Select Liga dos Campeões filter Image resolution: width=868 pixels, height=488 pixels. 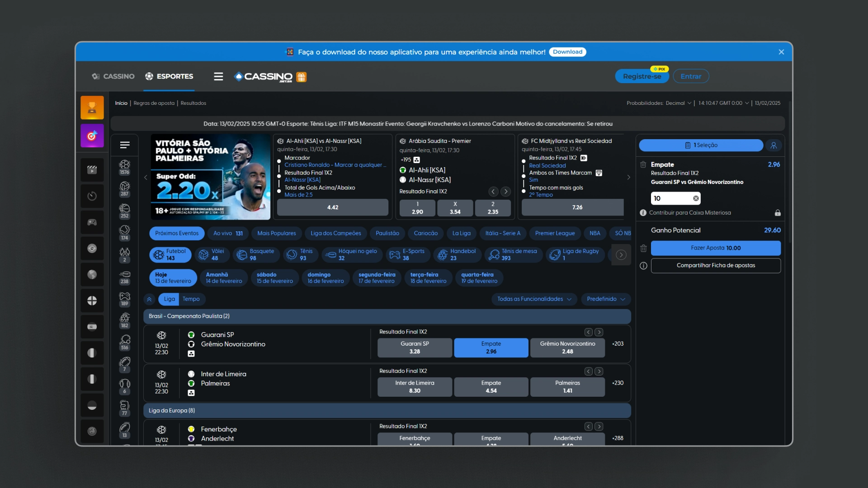[x=335, y=234]
